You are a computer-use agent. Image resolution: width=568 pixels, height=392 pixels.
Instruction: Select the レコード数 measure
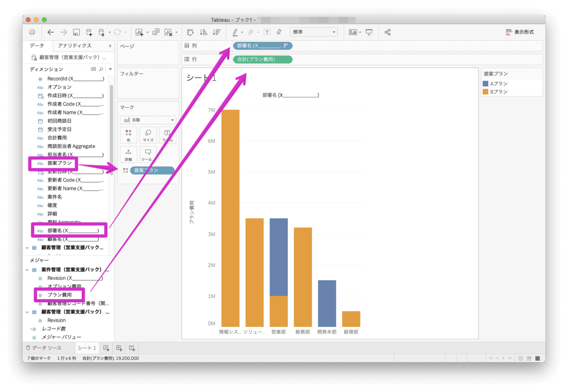click(x=53, y=329)
